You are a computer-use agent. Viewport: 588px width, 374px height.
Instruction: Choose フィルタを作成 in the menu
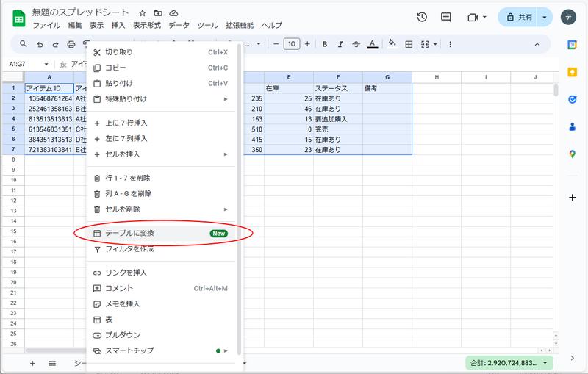(x=129, y=249)
